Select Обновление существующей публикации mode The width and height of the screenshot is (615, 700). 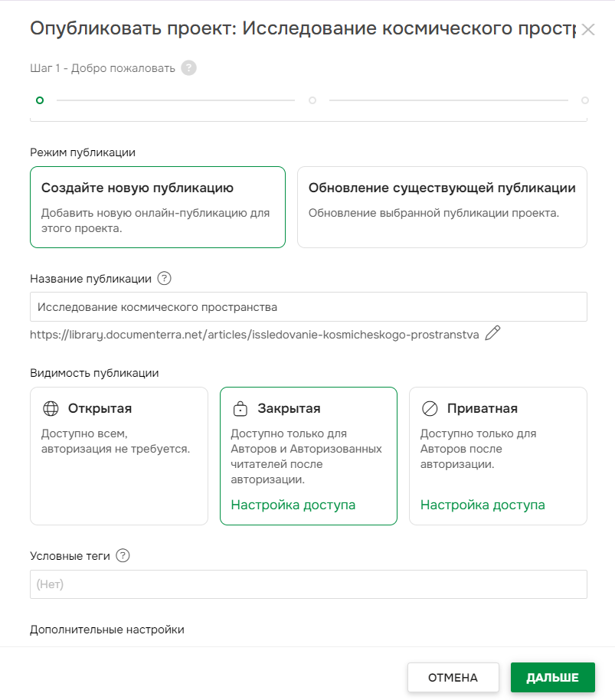(442, 207)
